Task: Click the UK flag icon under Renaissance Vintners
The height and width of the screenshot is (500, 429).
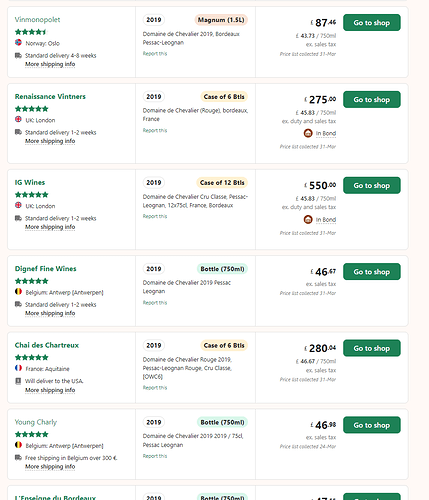Action: tap(18, 119)
